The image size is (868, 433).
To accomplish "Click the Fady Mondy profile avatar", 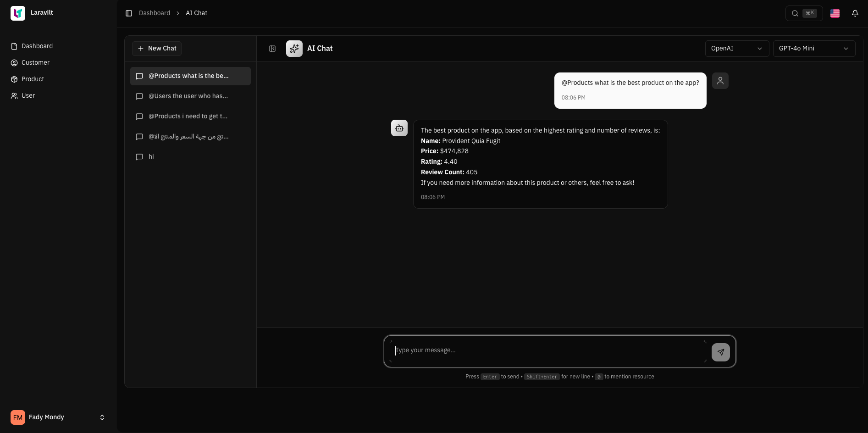I will [17, 417].
